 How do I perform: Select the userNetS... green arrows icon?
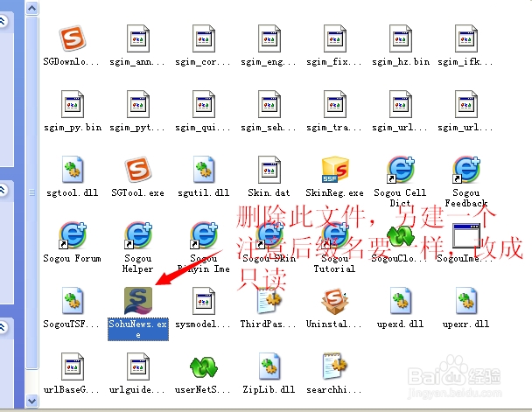click(x=203, y=367)
